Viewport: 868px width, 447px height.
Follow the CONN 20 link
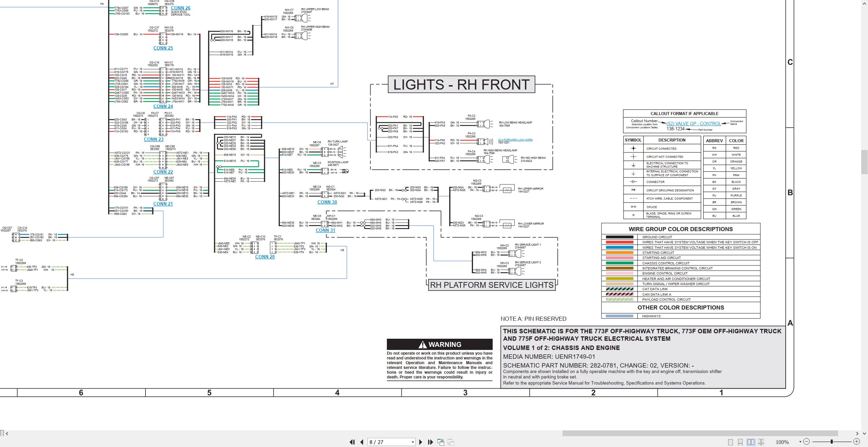(x=265, y=257)
